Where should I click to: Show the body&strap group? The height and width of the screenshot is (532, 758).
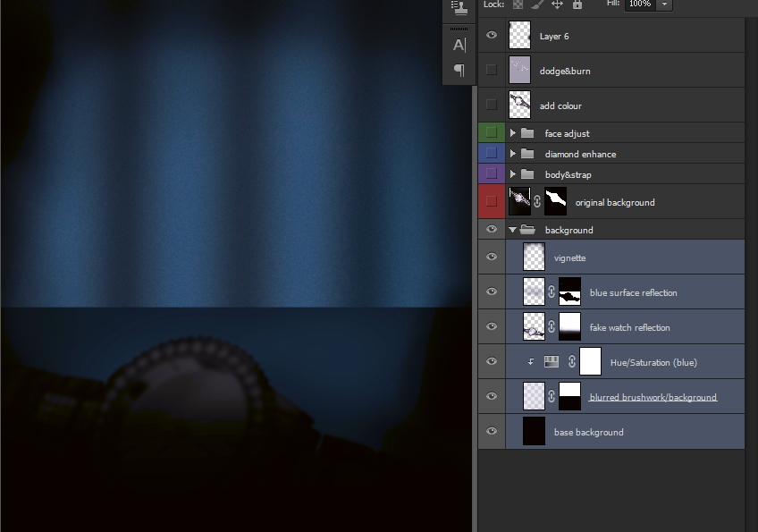click(x=492, y=173)
